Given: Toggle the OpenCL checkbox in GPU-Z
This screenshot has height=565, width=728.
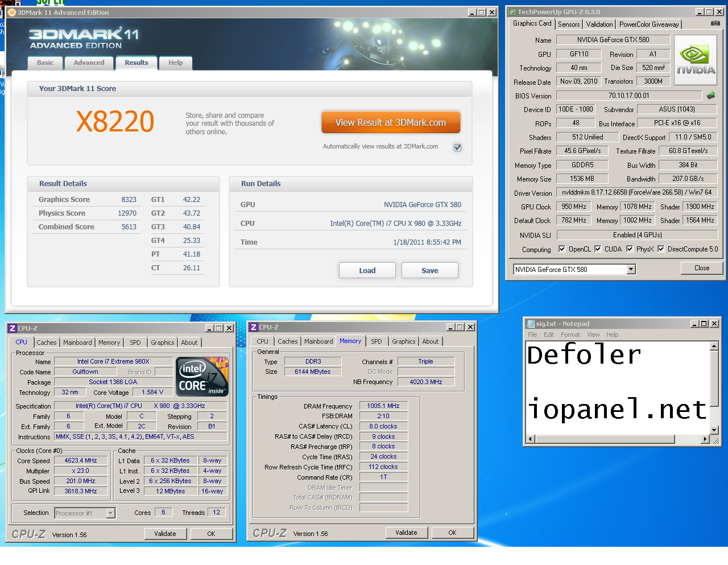Looking at the screenshot, I should (x=562, y=249).
